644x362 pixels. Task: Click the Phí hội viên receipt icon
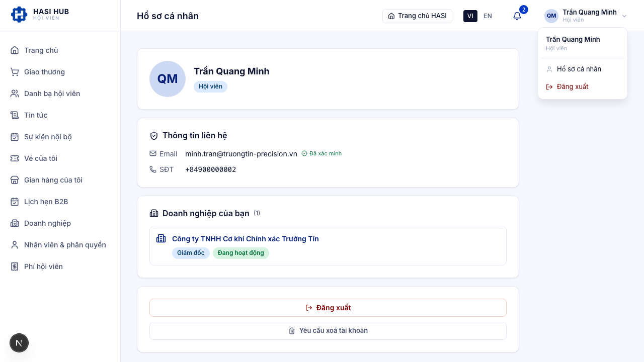coord(15,266)
